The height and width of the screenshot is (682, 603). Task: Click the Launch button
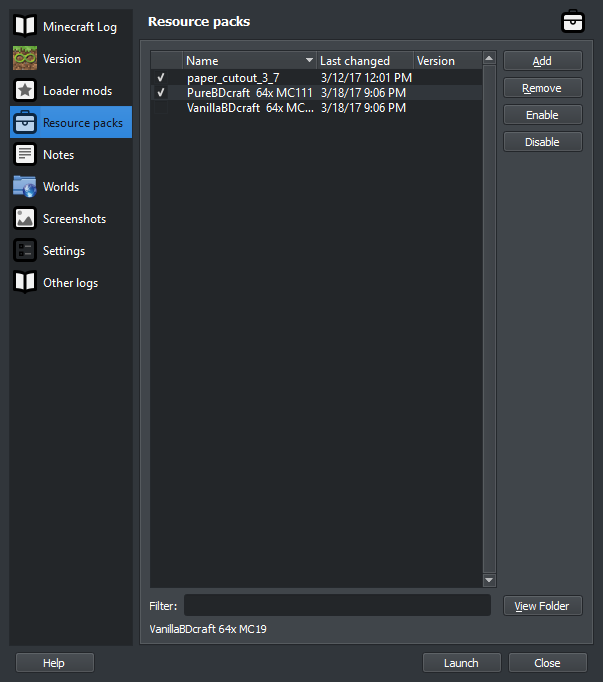[x=462, y=663]
